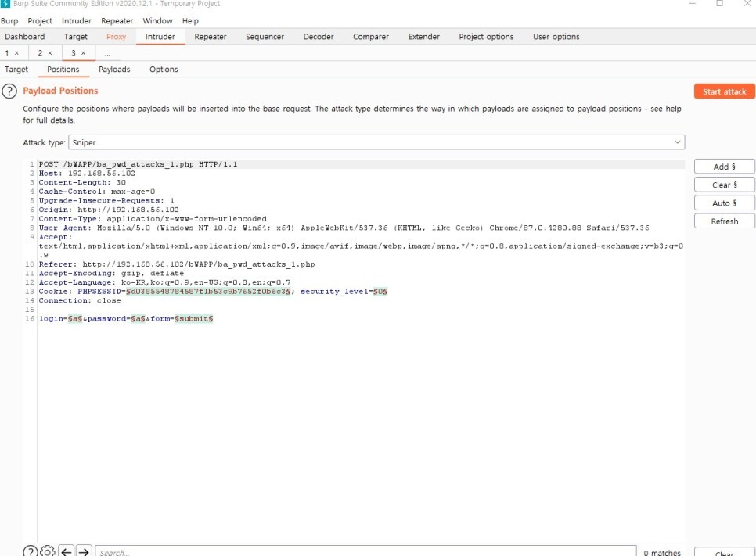Open the Options sub-tab

coord(164,70)
